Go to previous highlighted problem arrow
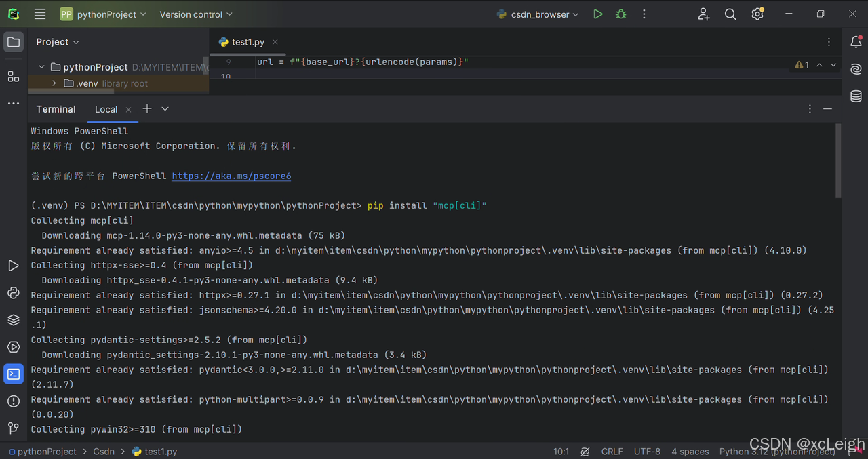868x459 pixels. click(819, 65)
